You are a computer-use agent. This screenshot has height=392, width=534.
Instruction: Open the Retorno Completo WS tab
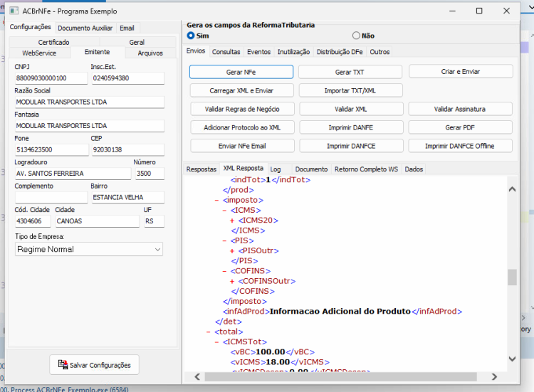click(366, 169)
